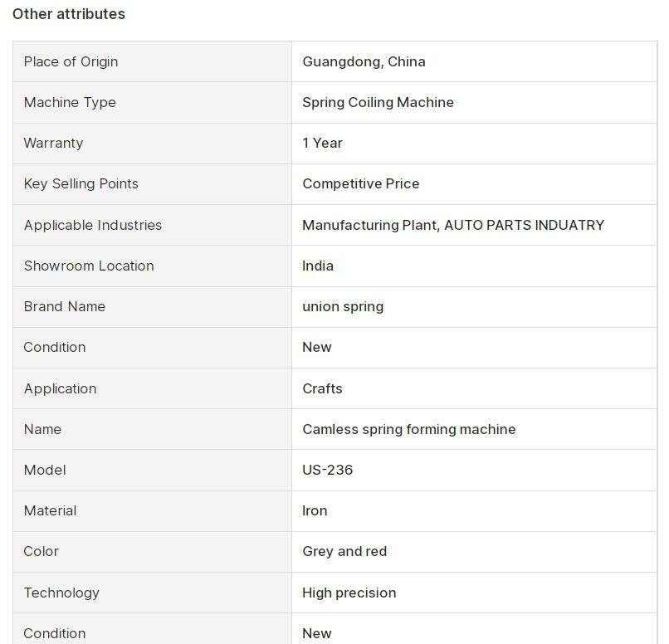The image size is (669, 644).
Task: Select the "Spring Coiling Machine" value
Action: click(378, 102)
